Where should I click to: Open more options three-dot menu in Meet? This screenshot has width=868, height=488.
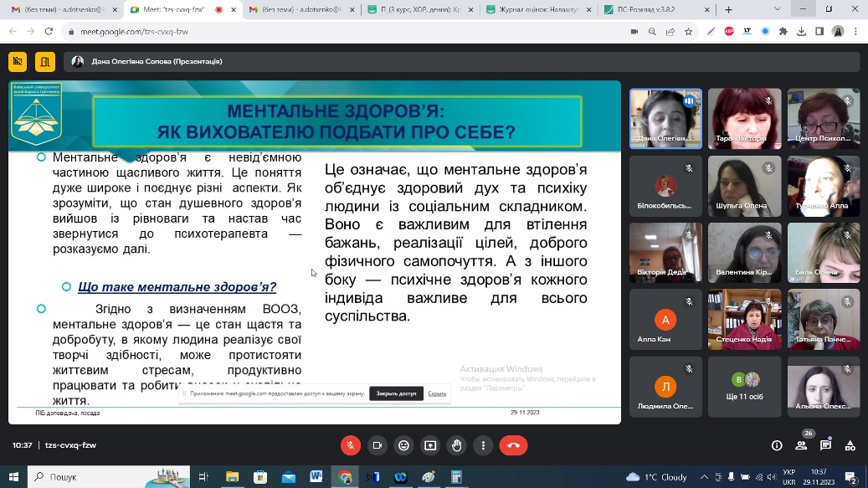483,445
